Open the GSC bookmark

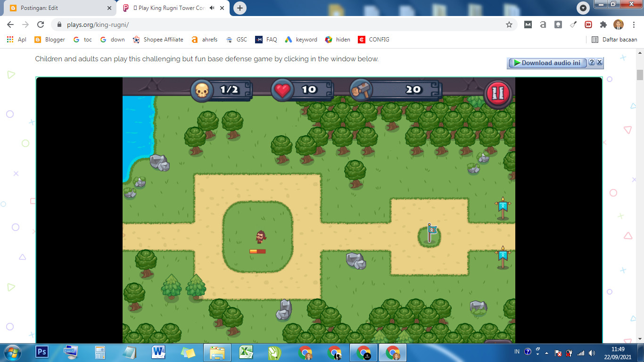tap(236, 40)
